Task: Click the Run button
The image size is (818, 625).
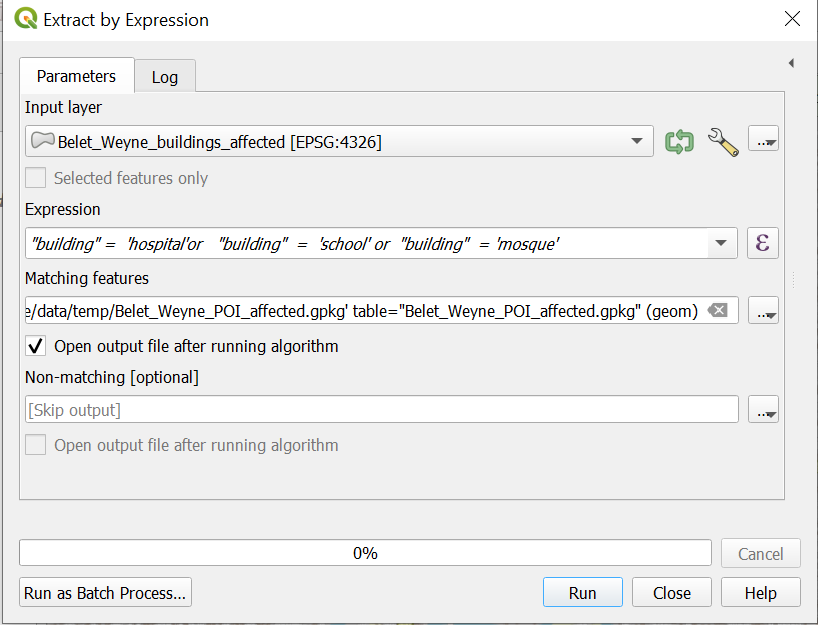Action: (x=582, y=592)
